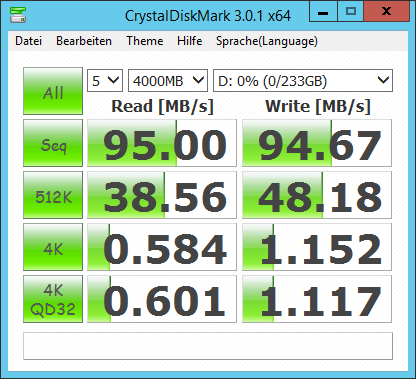Image resolution: width=416 pixels, height=379 pixels.
Task: Open the Sprache(Language) menu
Action: [x=267, y=41]
